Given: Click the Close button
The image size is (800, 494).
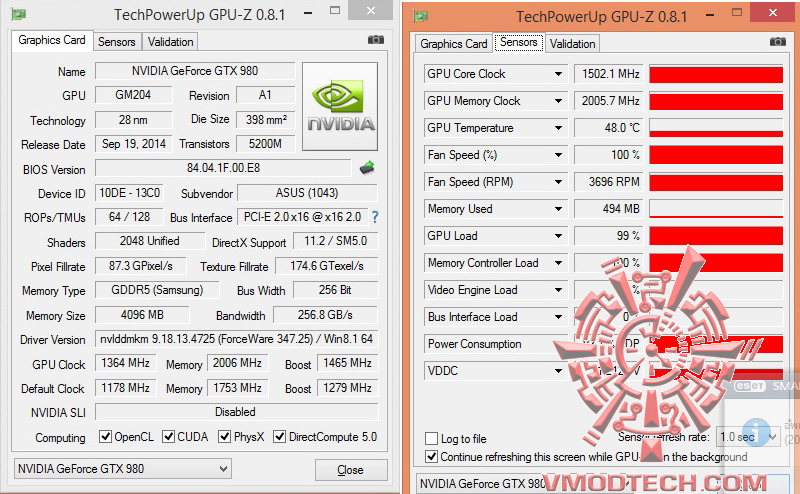Looking at the screenshot, I should point(351,470).
